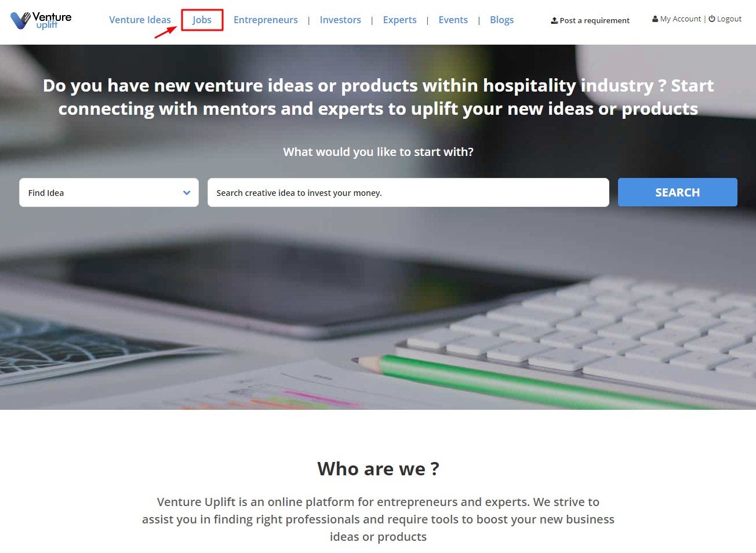Click the blue SEARCH button

coord(677,192)
